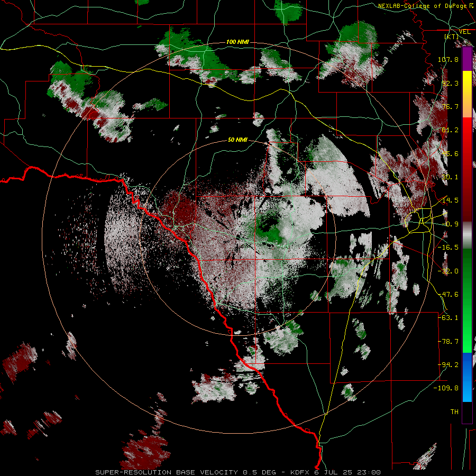Click the 50 NMI range ring label

237,140
